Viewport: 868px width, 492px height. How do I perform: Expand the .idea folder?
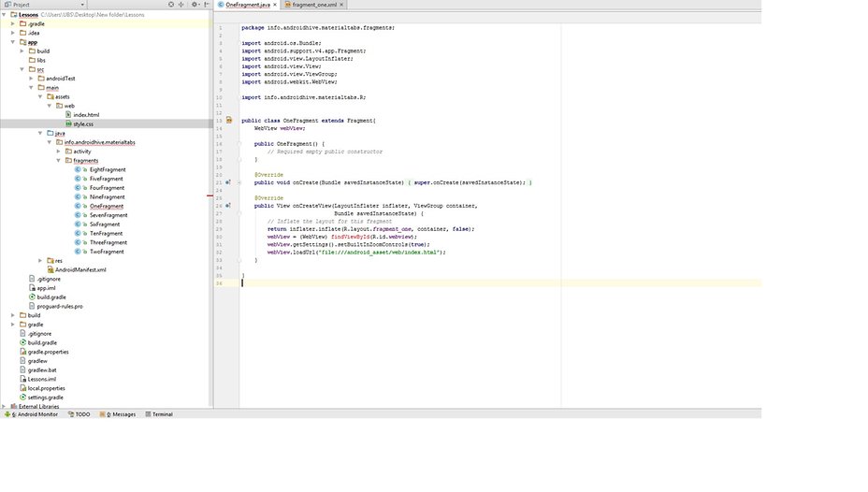[13, 33]
